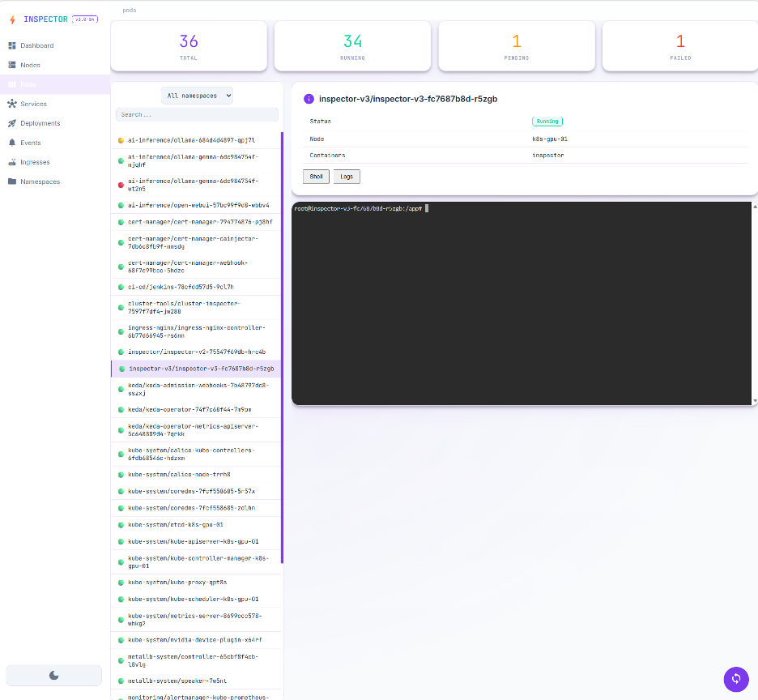The height and width of the screenshot is (700, 758).
Task: Click the purple refresh floating button
Action: tap(736, 679)
